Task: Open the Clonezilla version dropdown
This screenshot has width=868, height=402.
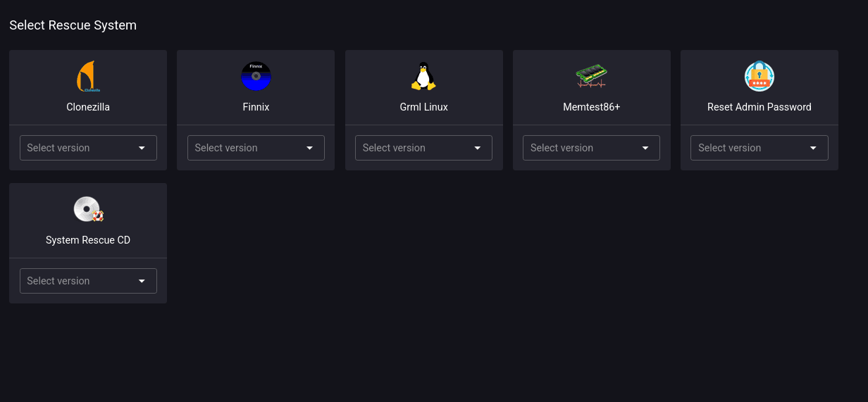Action: pos(88,148)
